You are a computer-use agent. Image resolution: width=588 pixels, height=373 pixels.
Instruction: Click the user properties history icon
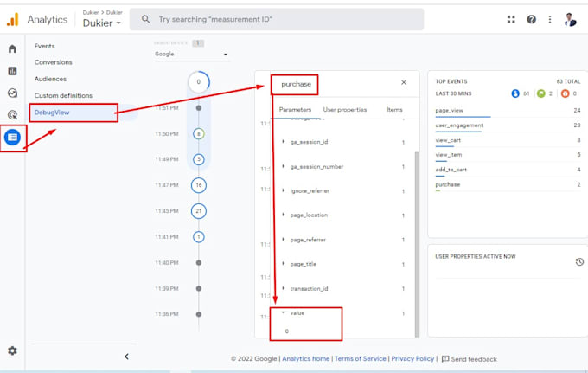coord(579,261)
